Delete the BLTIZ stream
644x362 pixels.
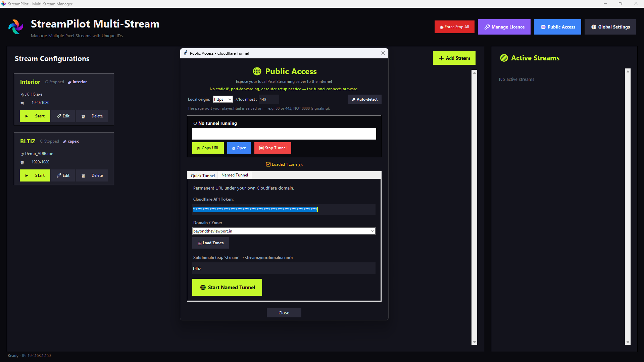click(92, 175)
